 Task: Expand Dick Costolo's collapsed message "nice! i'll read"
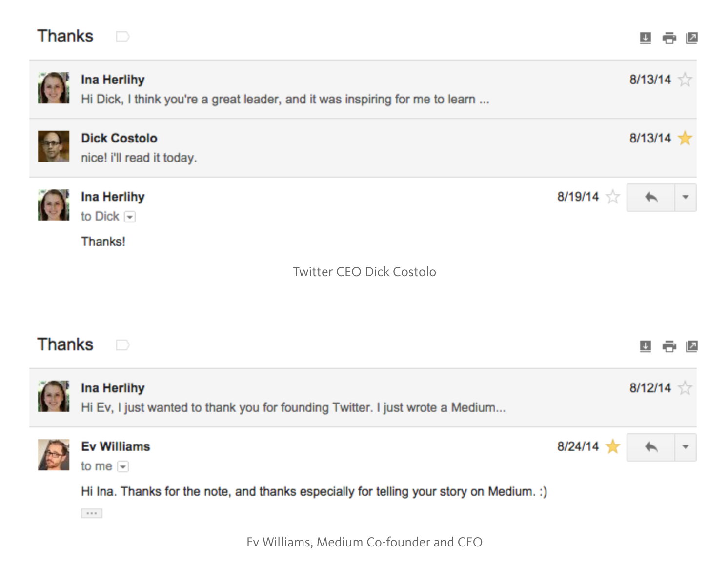(x=363, y=148)
